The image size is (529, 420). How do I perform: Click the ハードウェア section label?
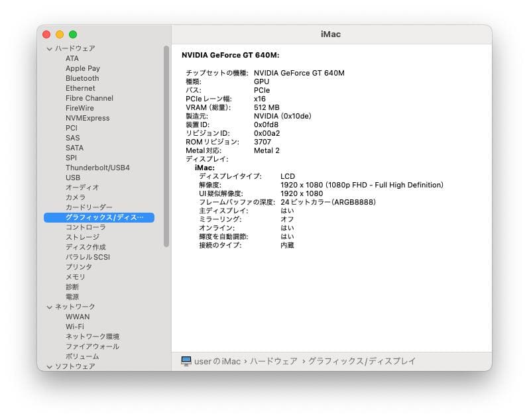click(75, 48)
